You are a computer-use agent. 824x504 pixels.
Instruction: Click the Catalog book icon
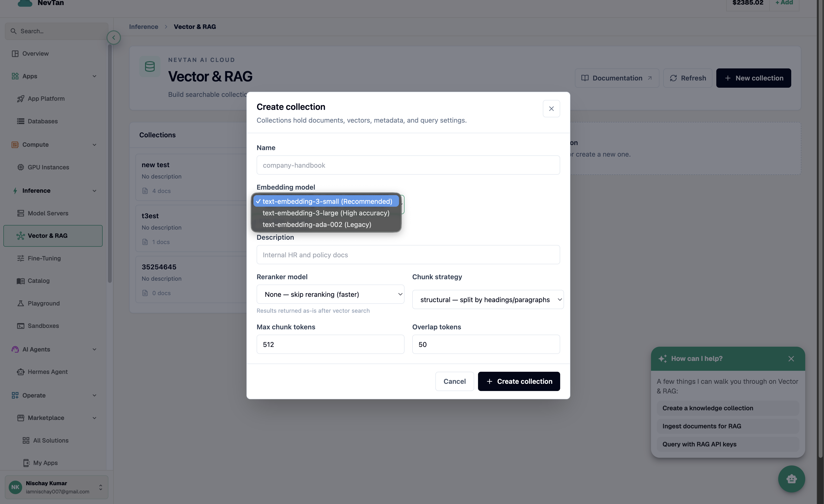point(21,281)
